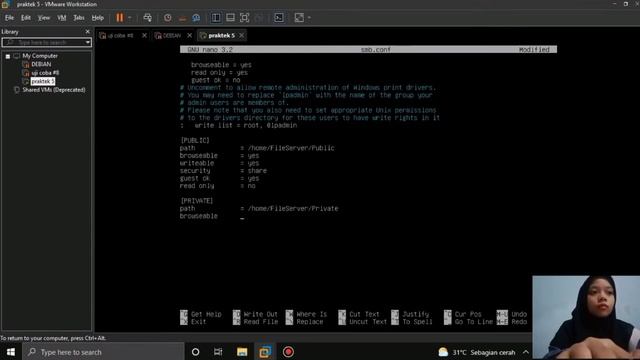Click the Modified status in nano header

pyautogui.click(x=534, y=49)
